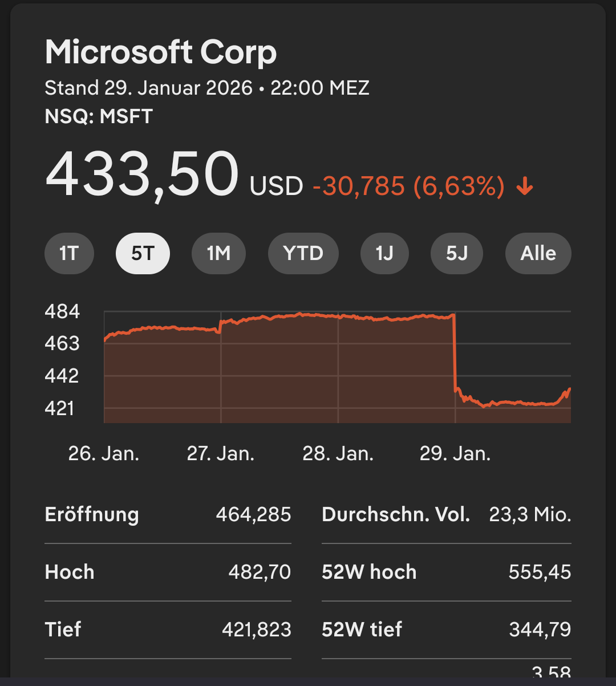
Task: Click the 27. Jan. date label
Action: coord(221,454)
